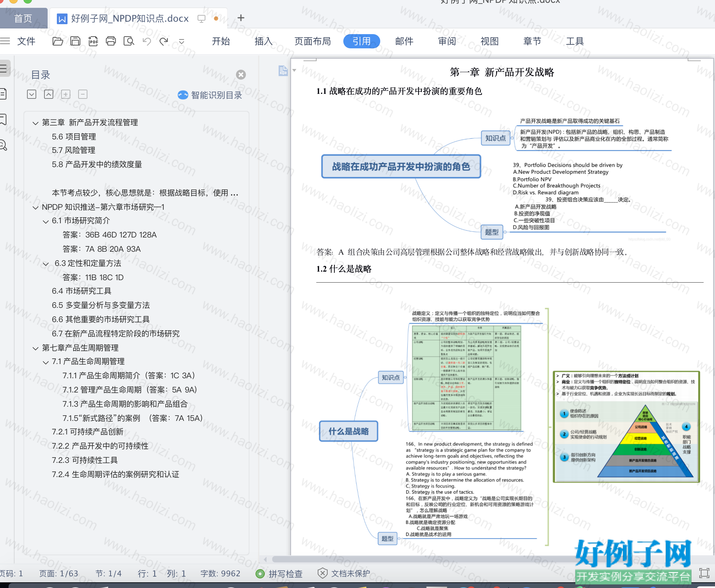Image resolution: width=715 pixels, height=588 pixels.
Task: Open the outline sidebar icon
Action: click(x=4, y=68)
